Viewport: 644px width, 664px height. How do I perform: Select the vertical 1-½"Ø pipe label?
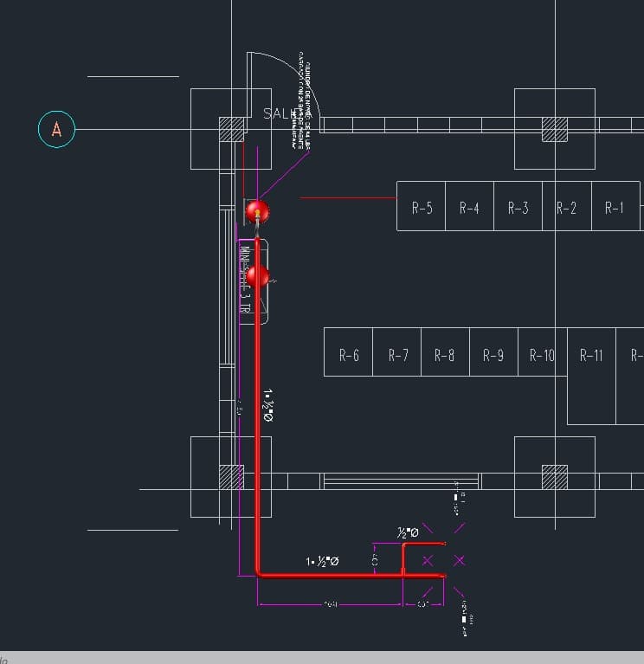tap(269, 405)
